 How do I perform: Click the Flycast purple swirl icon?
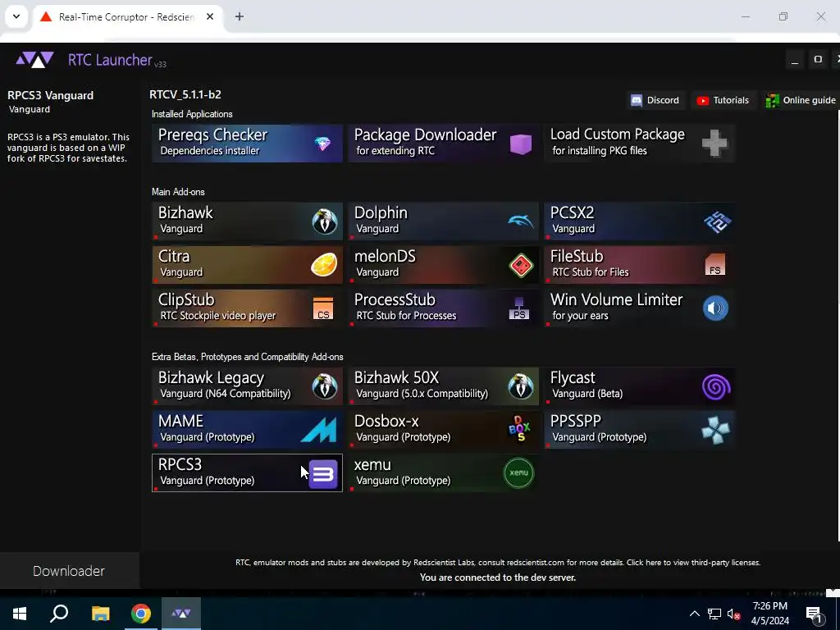[x=716, y=387]
